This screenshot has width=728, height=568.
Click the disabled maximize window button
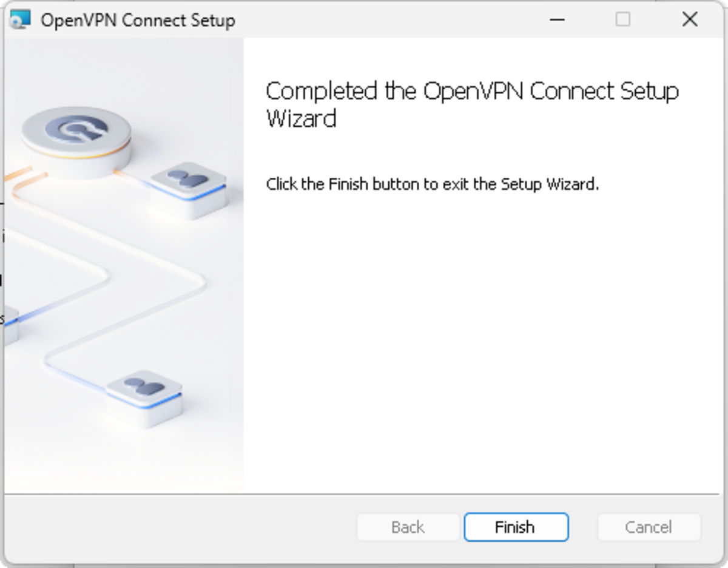coord(622,20)
